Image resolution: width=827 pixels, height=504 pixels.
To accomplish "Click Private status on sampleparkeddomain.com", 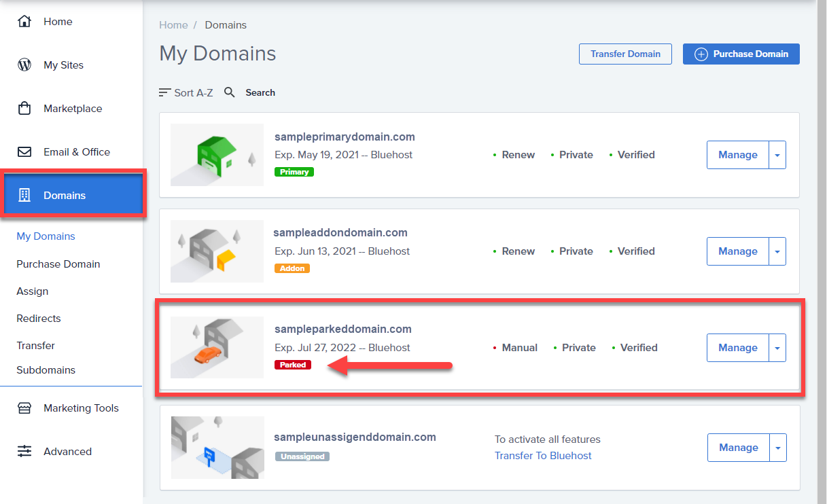I will [579, 348].
